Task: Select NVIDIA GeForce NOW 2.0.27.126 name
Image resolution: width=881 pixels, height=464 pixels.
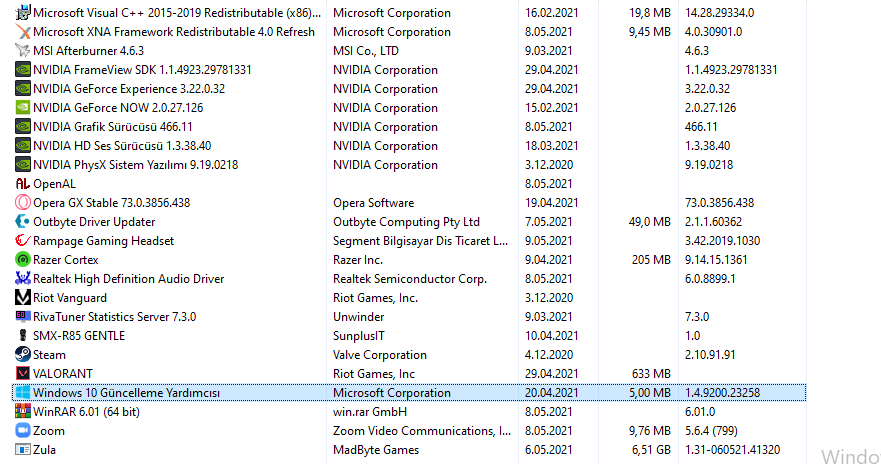Action: pos(118,107)
